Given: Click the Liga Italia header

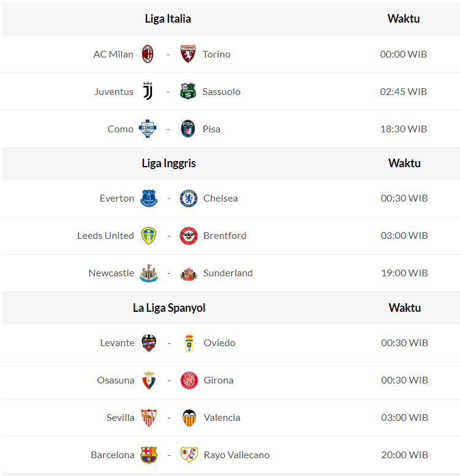Looking at the screenshot, I should click(168, 18).
